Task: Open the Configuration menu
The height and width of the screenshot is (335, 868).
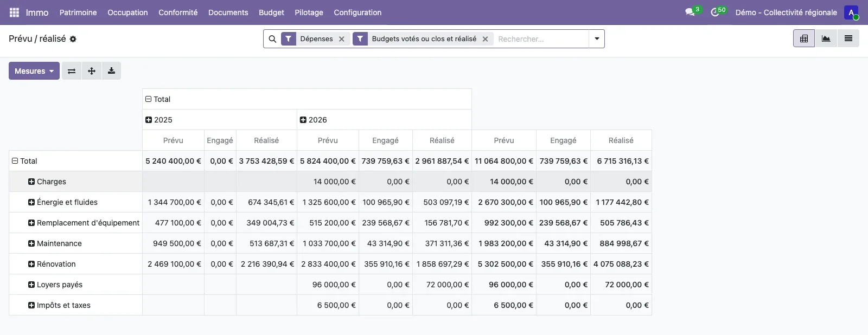Action: [x=358, y=12]
